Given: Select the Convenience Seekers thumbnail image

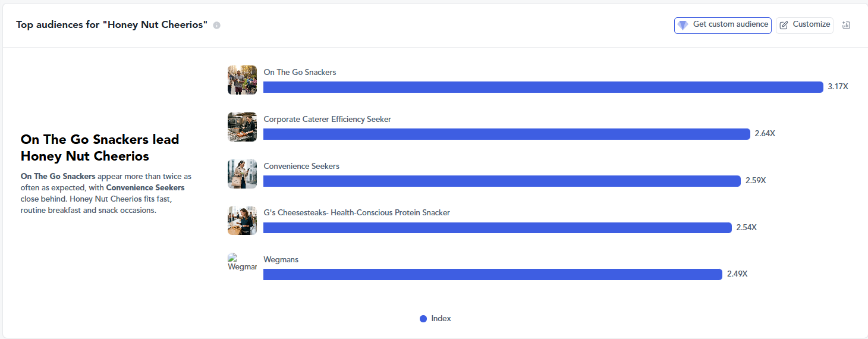Looking at the screenshot, I should [242, 174].
